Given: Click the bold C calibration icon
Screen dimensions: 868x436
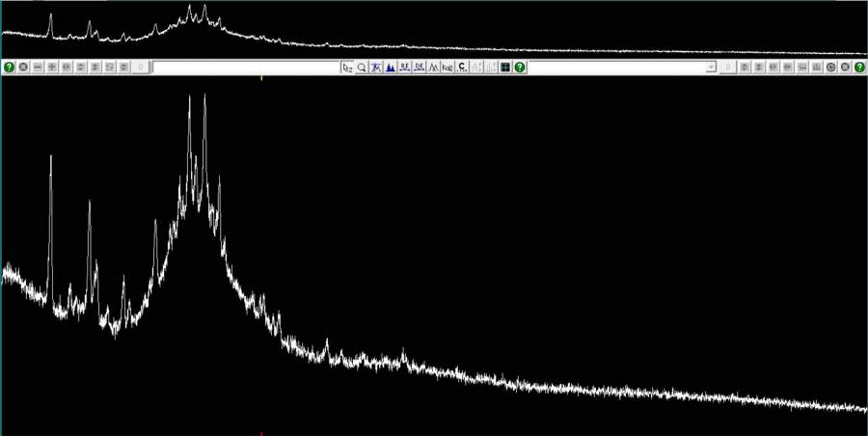Looking at the screenshot, I should (462, 68).
